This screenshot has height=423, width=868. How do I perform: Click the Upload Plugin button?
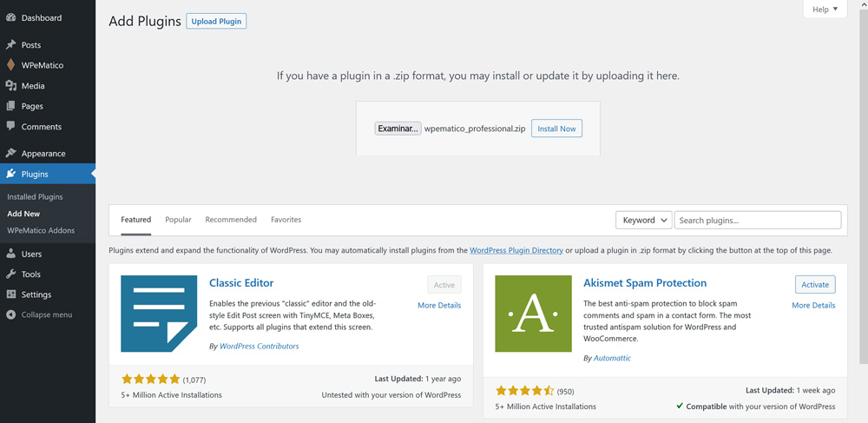click(216, 22)
